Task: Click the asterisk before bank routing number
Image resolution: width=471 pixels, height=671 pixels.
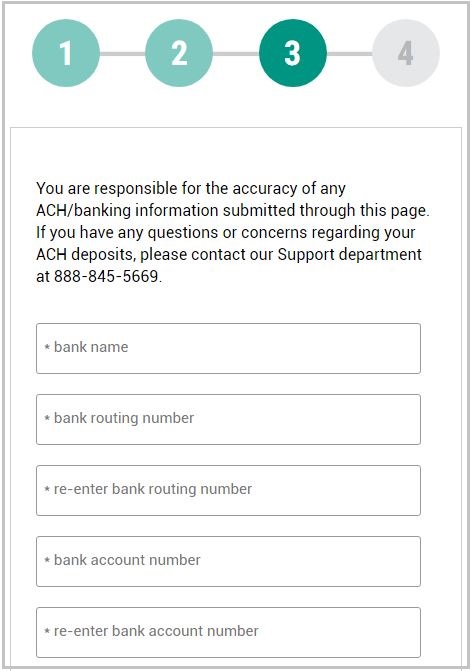Action: coord(47,418)
